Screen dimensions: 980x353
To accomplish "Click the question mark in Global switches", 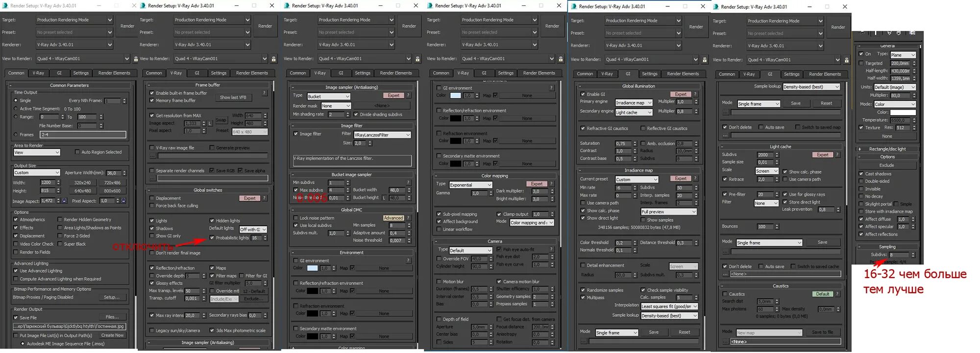I will [265, 198].
